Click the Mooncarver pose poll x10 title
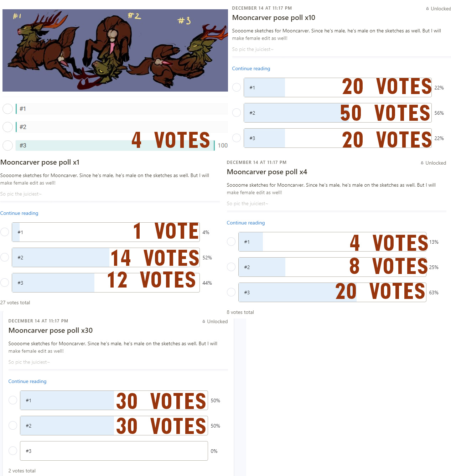The height and width of the screenshot is (476, 451). point(274,17)
